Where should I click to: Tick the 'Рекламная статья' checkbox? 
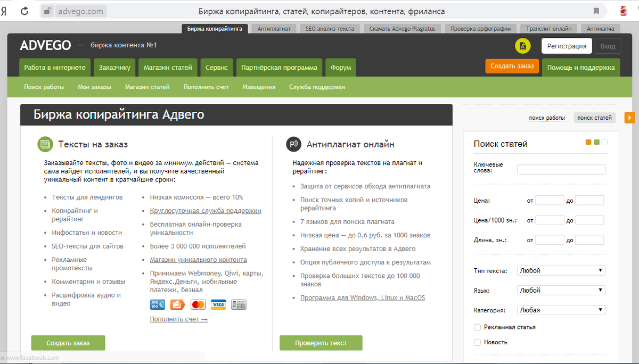(478, 327)
